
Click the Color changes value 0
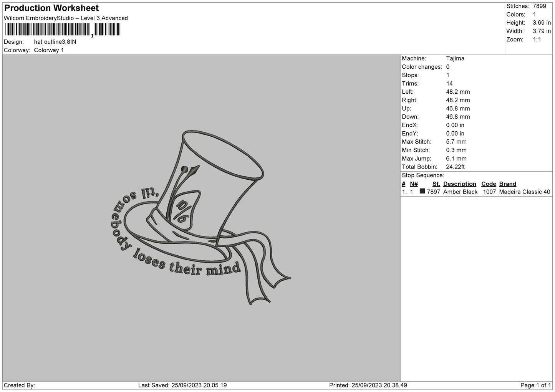[448, 67]
